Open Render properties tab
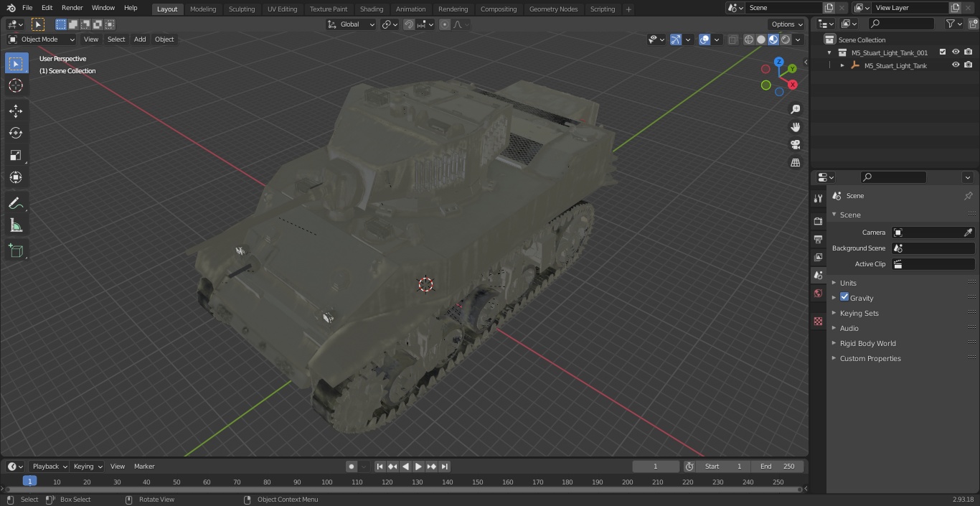The width and height of the screenshot is (980, 506). coord(818,221)
